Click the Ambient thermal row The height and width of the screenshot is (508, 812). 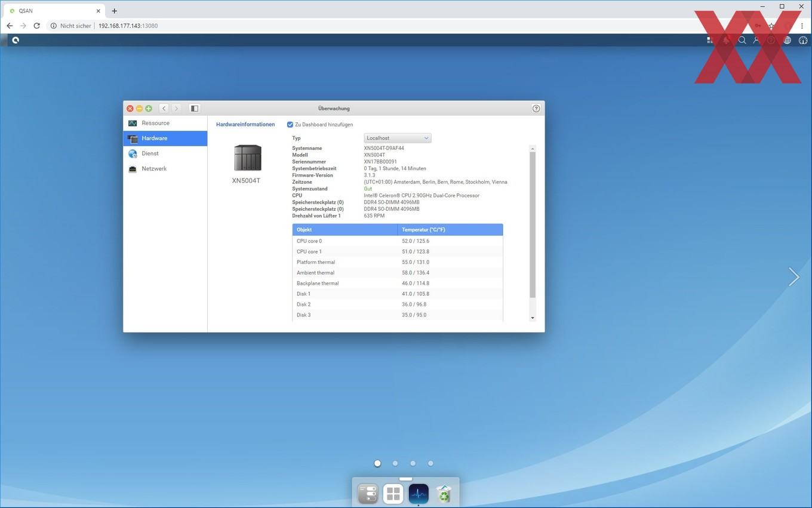pyautogui.click(x=398, y=273)
